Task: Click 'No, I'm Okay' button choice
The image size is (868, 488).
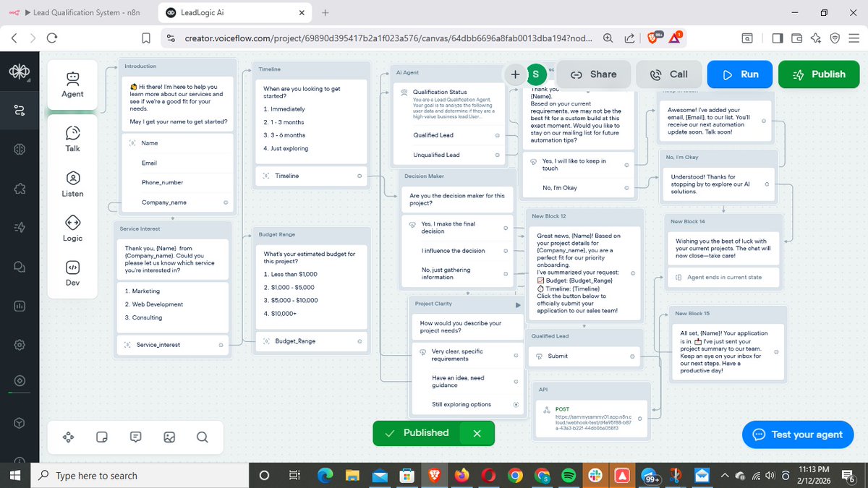Action: tap(577, 188)
